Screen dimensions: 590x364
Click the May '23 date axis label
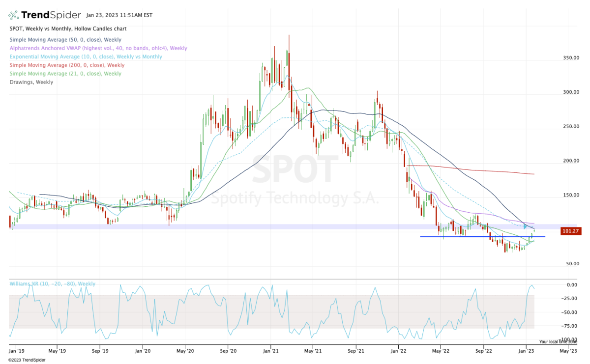coord(568,351)
